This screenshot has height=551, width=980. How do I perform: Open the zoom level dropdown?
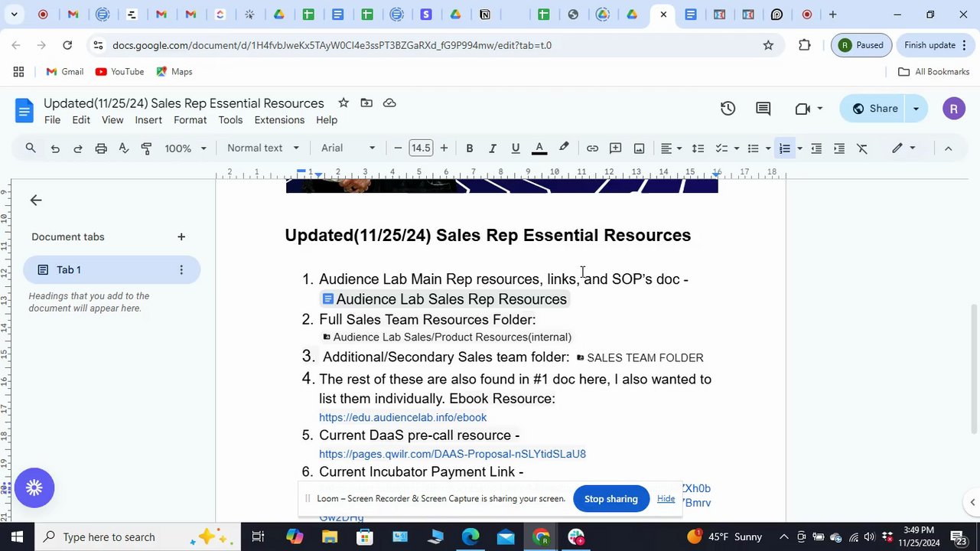tap(185, 148)
